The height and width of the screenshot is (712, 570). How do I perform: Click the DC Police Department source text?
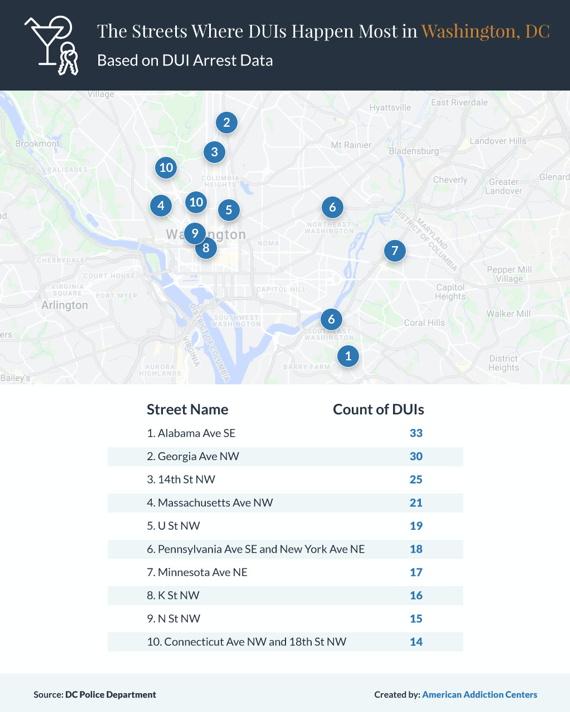(x=110, y=694)
